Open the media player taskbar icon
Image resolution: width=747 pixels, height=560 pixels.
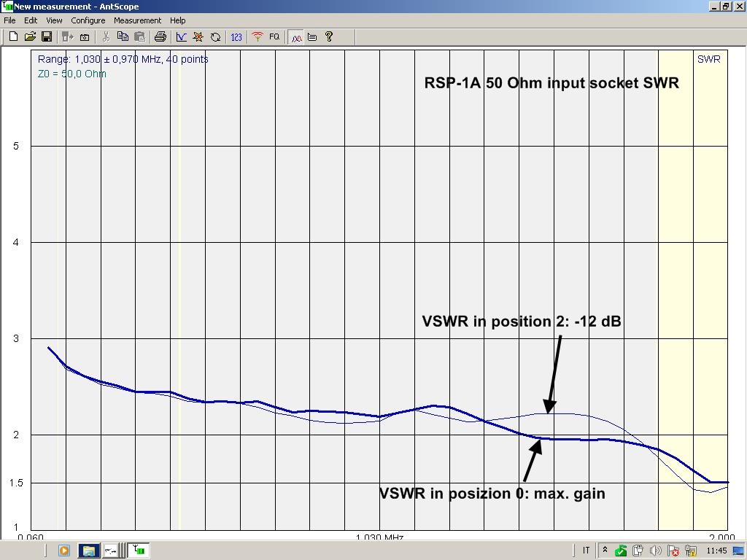[x=64, y=551]
